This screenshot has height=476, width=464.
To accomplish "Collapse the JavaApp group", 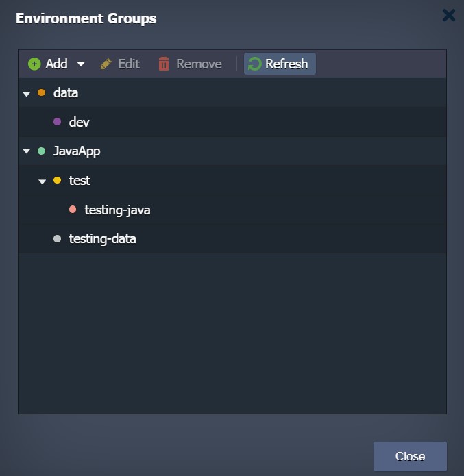I will click(x=27, y=151).
